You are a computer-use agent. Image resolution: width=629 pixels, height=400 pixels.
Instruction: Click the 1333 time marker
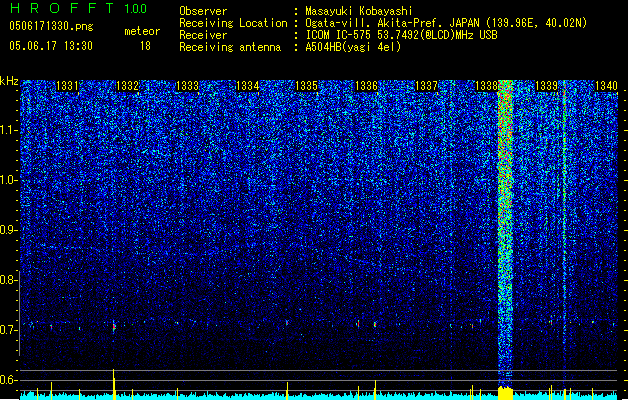pos(187,86)
